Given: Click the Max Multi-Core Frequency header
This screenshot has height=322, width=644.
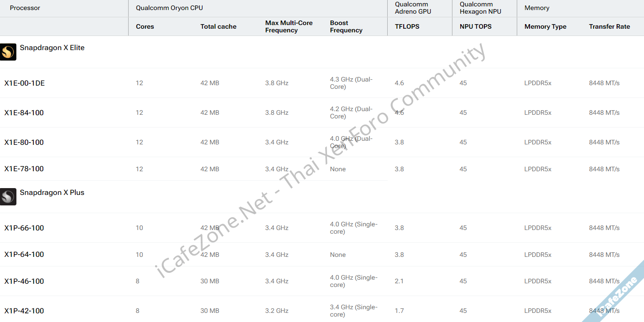Looking at the screenshot, I should [x=289, y=26].
